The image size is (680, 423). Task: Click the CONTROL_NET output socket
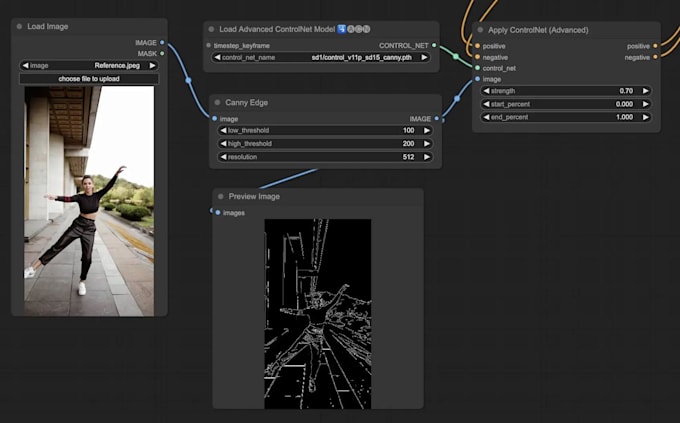[434, 45]
